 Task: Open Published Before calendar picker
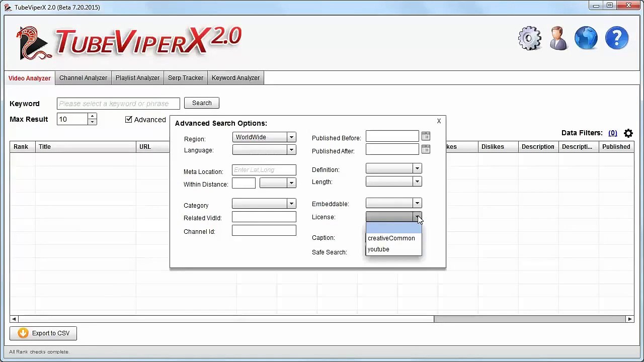point(426,137)
